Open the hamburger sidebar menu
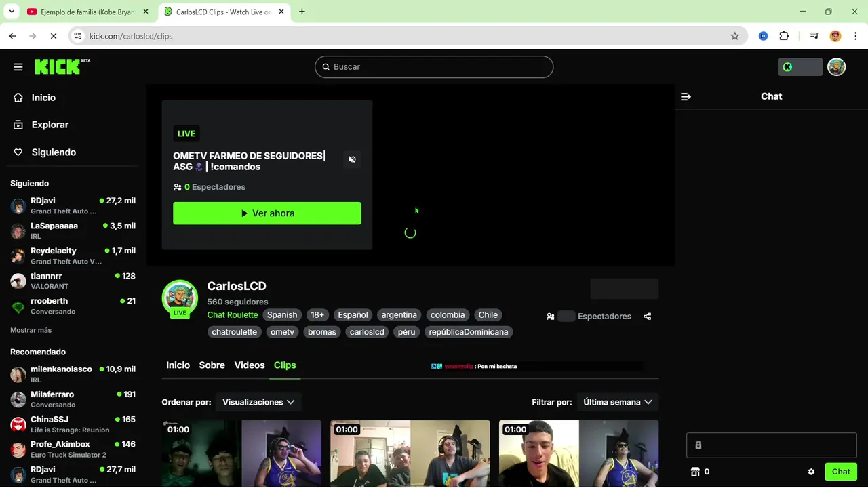This screenshot has height=488, width=868. click(x=18, y=67)
